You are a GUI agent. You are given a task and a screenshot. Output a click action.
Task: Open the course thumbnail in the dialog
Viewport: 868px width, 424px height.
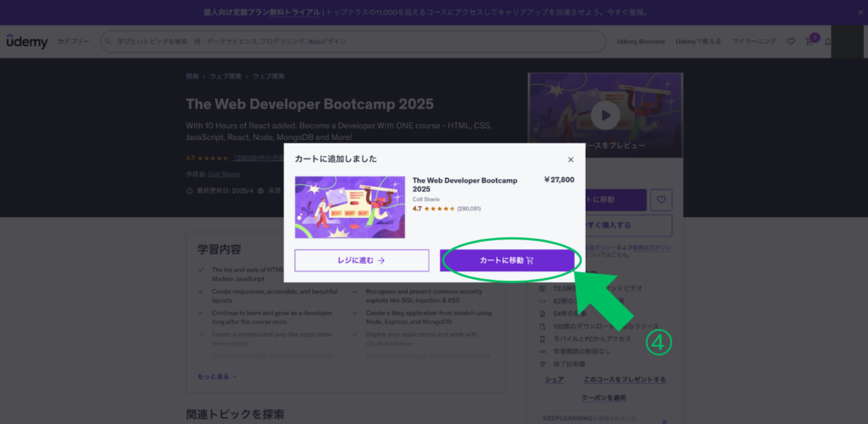(x=350, y=207)
